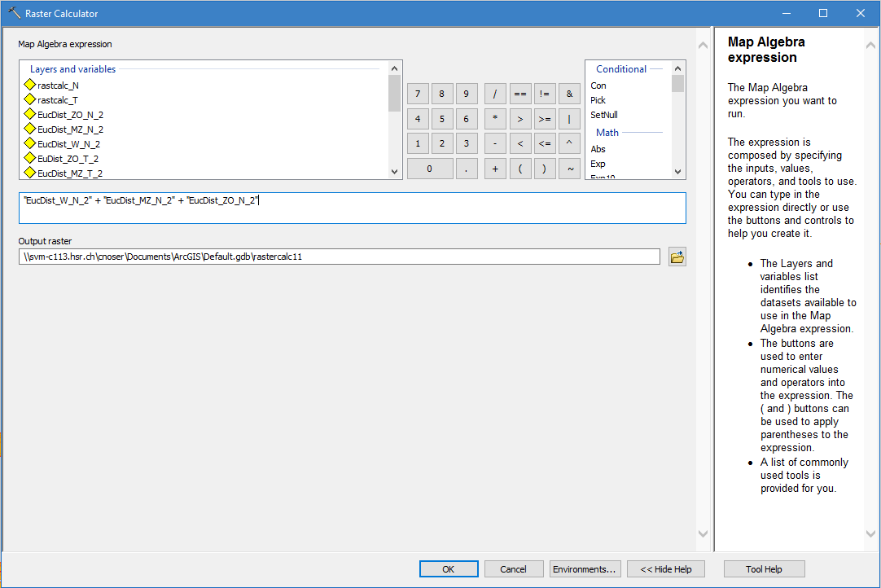
Task: Insert the opening parenthesis
Action: click(519, 169)
